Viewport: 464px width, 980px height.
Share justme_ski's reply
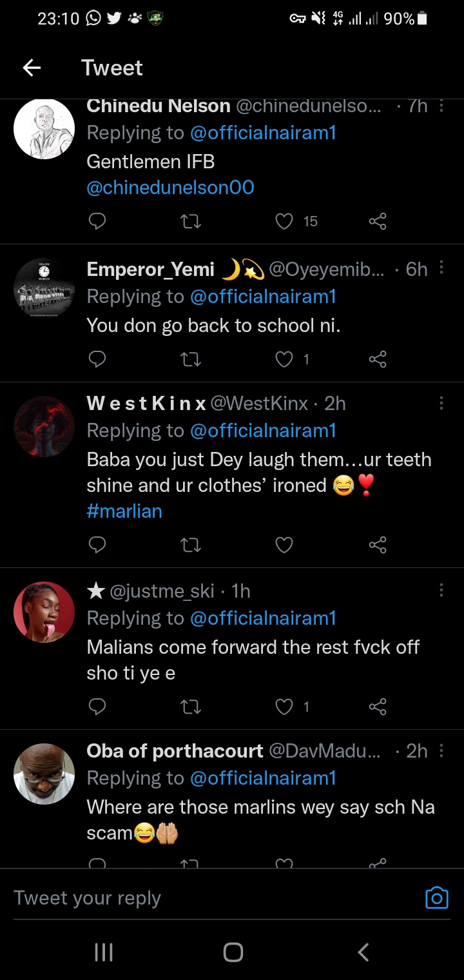[378, 707]
